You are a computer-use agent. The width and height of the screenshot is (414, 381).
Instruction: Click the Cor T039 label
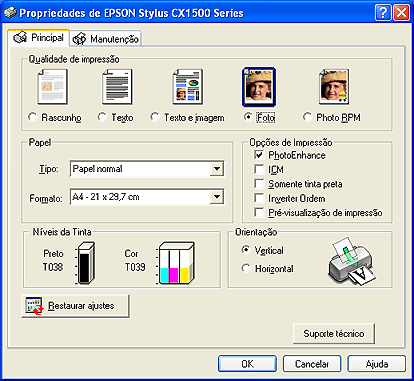(135, 260)
